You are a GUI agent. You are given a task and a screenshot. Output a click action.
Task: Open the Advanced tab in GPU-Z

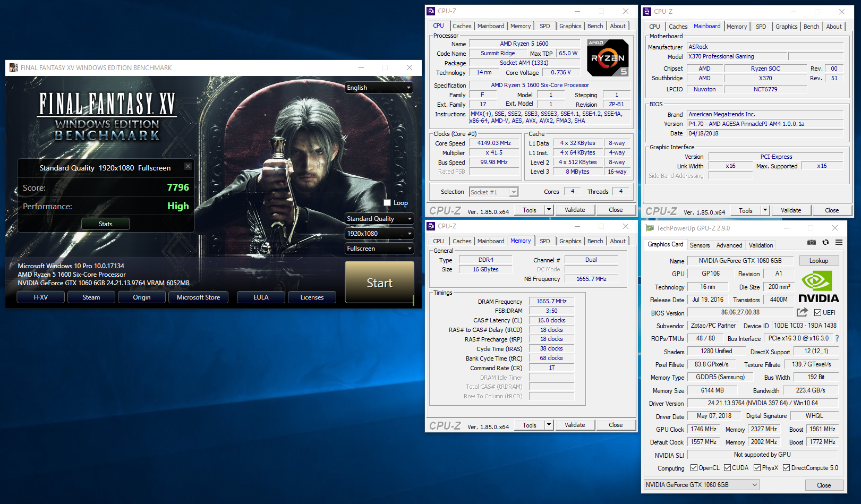click(x=729, y=245)
